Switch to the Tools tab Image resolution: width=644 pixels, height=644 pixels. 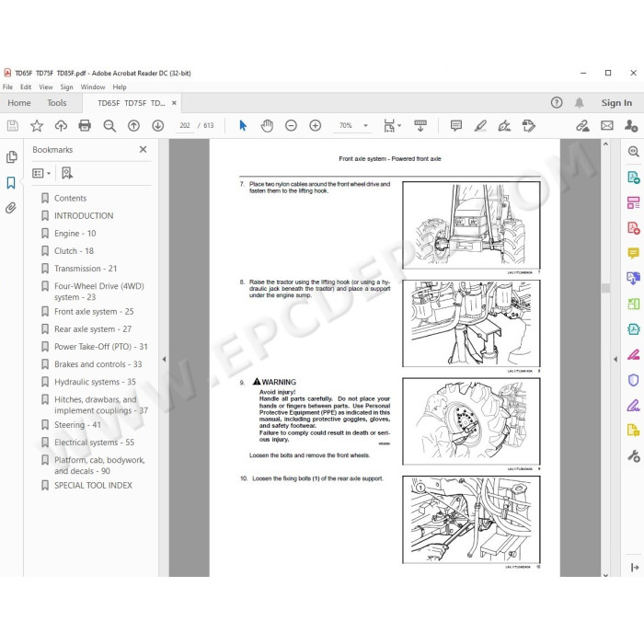point(57,103)
